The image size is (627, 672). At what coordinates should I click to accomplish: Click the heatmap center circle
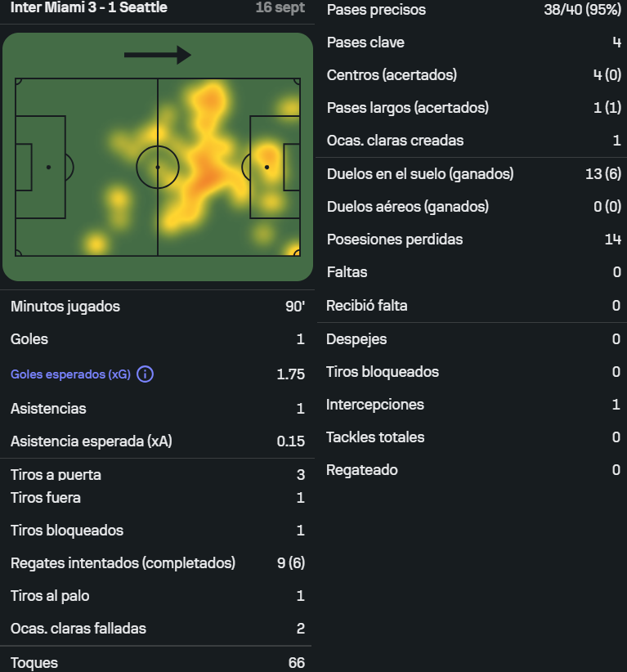point(158,167)
